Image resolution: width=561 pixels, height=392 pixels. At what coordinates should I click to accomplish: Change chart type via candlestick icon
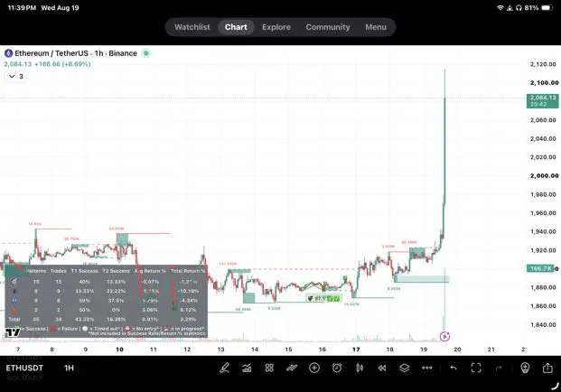click(x=360, y=368)
